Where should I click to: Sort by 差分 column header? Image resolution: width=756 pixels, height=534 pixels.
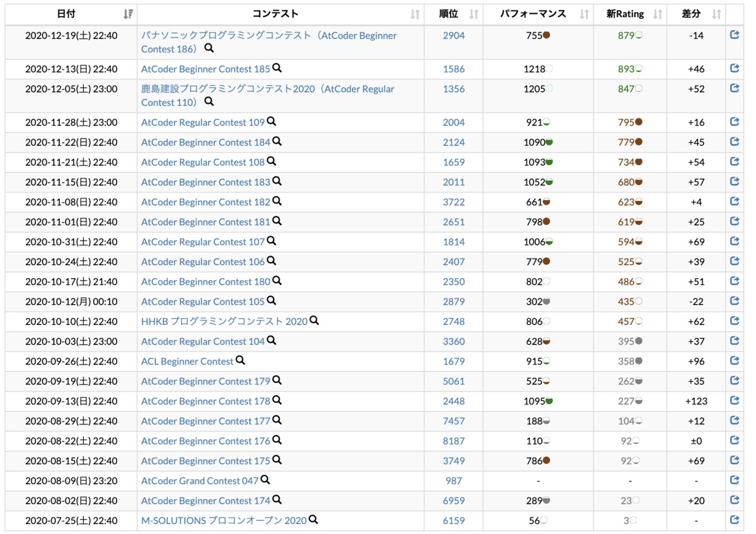pos(696,14)
